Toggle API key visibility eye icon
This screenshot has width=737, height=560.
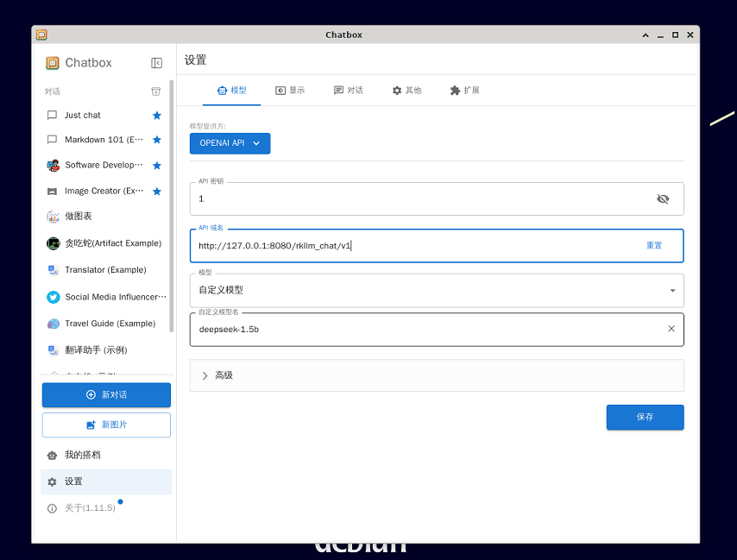pyautogui.click(x=663, y=199)
